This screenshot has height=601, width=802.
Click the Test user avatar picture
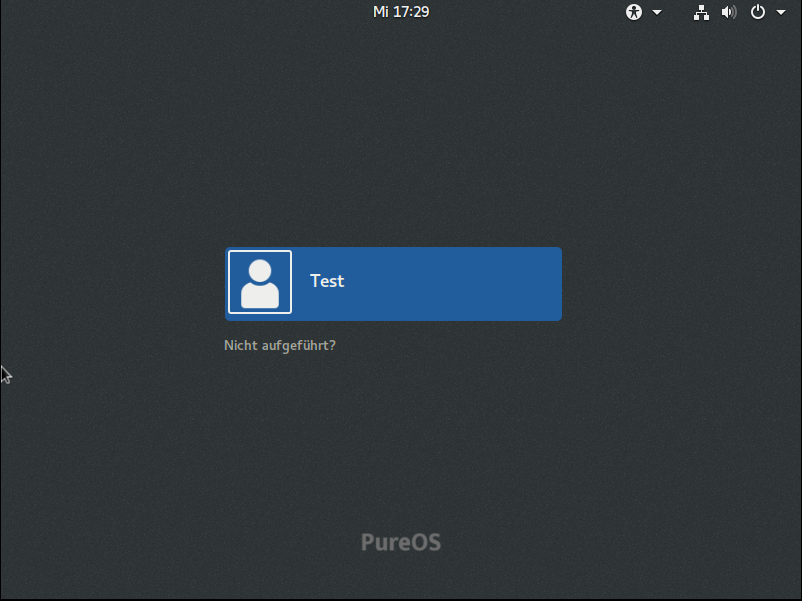(260, 283)
